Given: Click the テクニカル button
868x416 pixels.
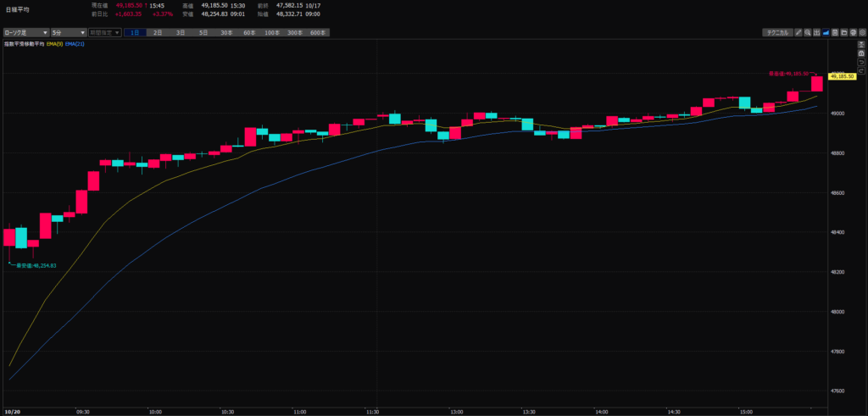Looking at the screenshot, I should [776, 32].
